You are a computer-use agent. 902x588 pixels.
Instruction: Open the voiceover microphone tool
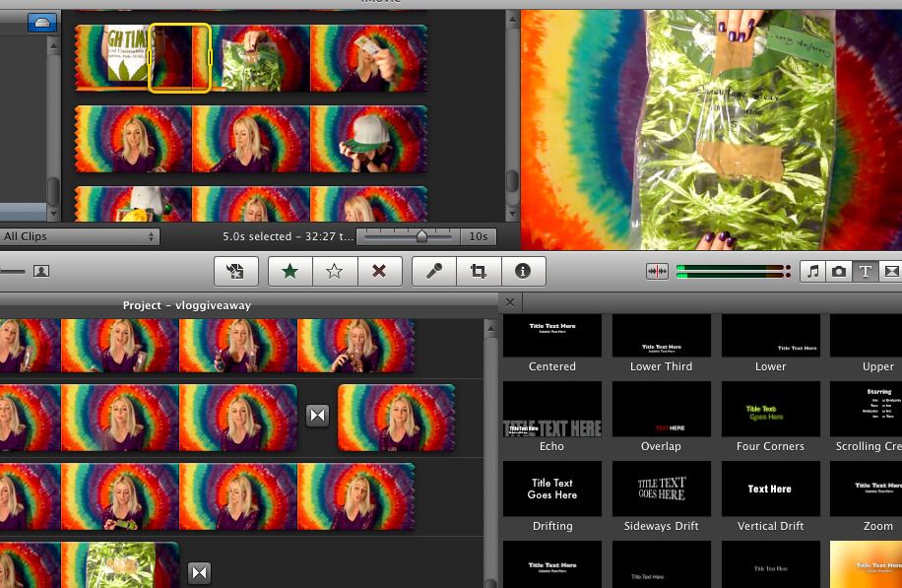click(x=433, y=271)
